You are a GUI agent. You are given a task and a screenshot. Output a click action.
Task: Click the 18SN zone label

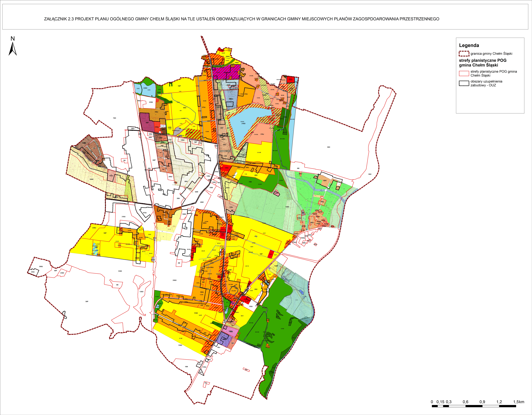click(x=184, y=214)
